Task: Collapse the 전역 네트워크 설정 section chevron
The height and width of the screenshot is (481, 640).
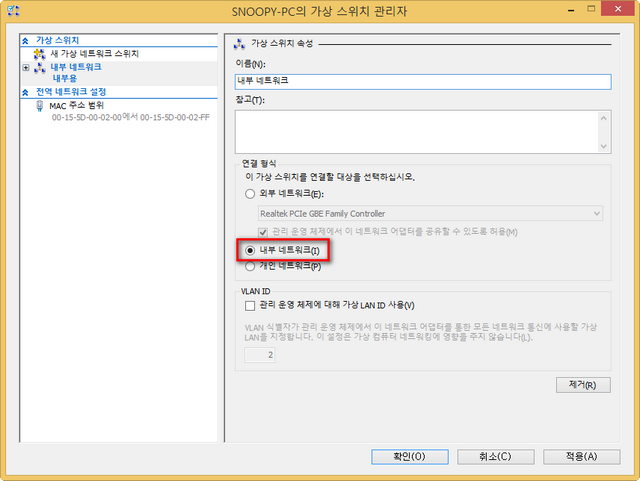Action: 25,92
